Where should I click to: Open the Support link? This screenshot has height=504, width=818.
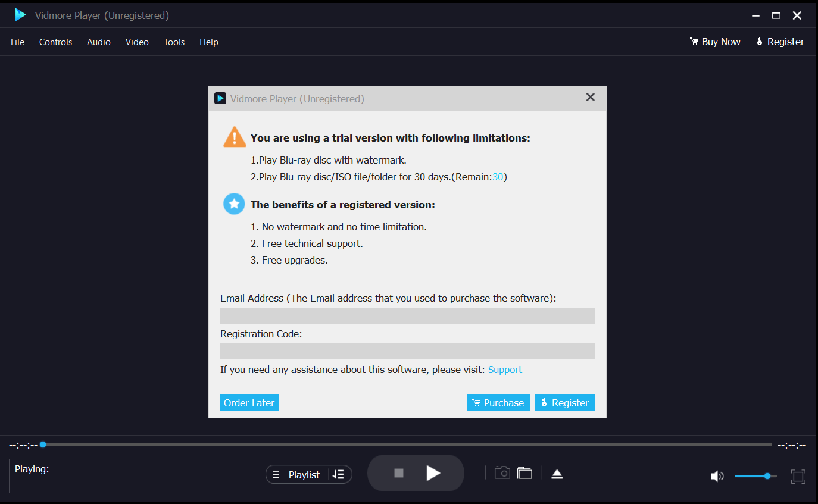click(505, 370)
